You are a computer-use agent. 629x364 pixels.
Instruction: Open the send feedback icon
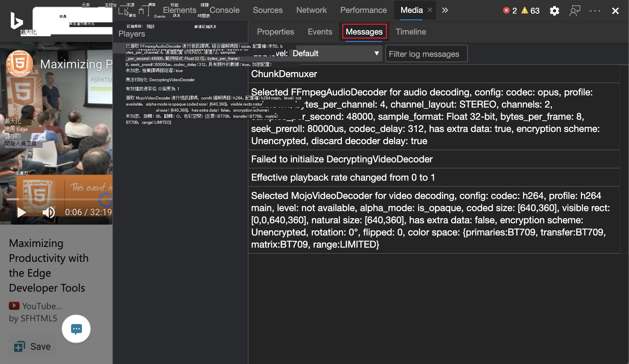575,11
